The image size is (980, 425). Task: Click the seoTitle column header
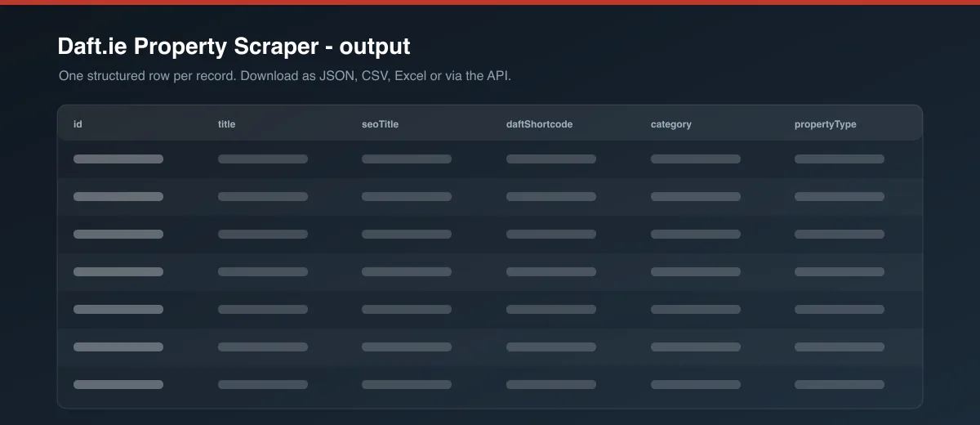click(380, 124)
